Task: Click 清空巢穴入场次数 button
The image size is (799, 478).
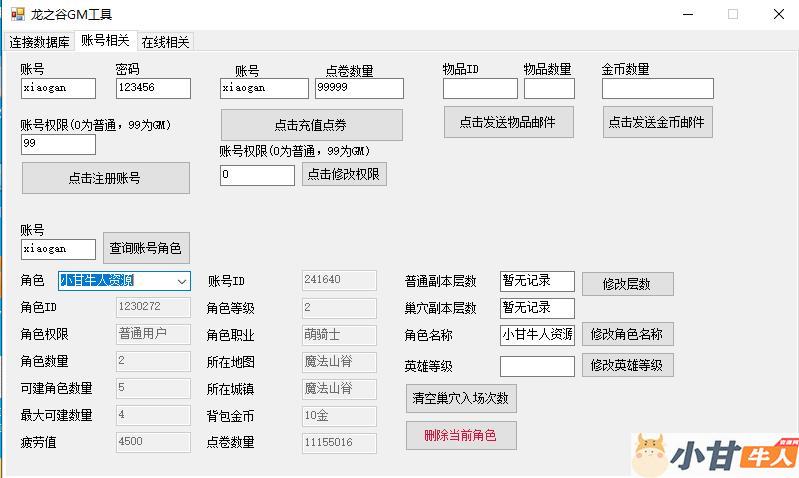Action: (460, 398)
